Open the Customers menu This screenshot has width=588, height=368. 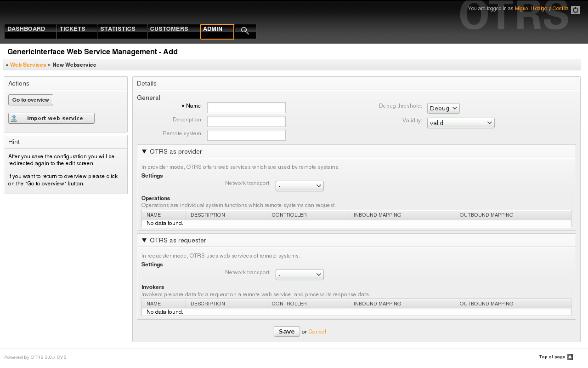[169, 29]
